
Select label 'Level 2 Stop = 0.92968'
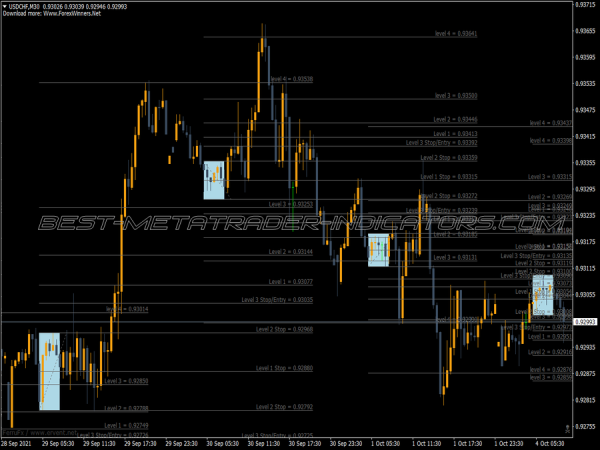coord(284,329)
